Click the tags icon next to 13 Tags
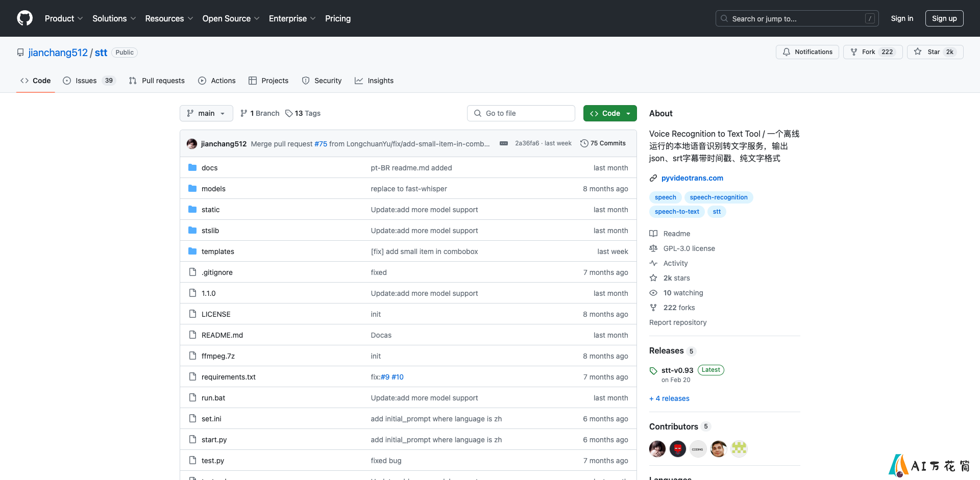Viewport: 980px width, 480px height. (289, 113)
